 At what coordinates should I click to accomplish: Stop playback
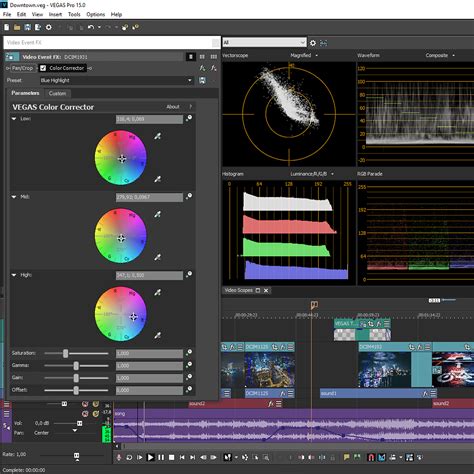click(x=172, y=457)
